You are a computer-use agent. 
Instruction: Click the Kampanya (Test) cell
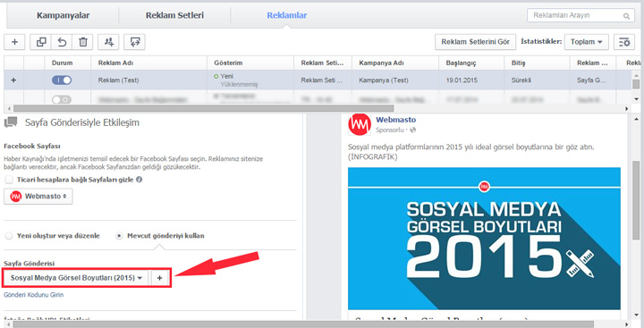[395, 80]
